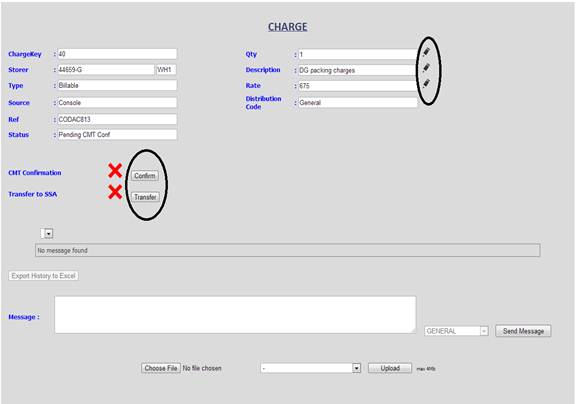This screenshot has width=576, height=404.
Task: Click the Send Message button
Action: (x=523, y=331)
